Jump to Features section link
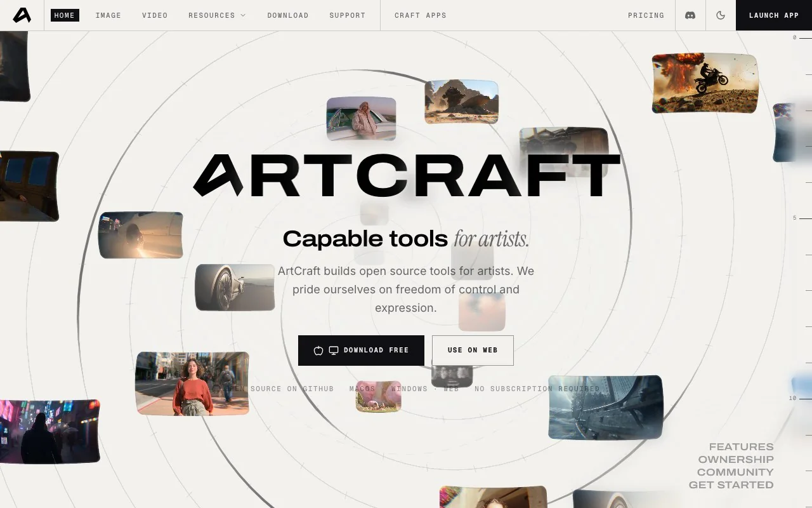This screenshot has height=508, width=812. coord(741,447)
